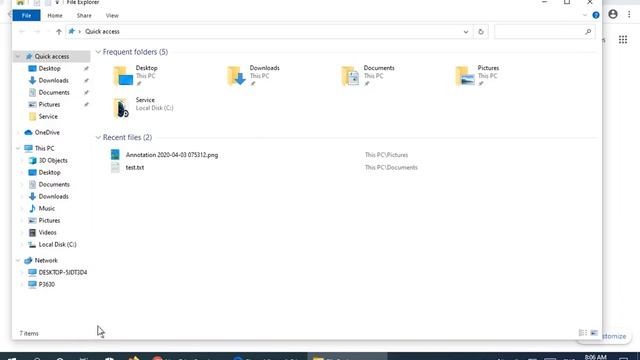640x360 pixels.
Task: Click the PNG file icon in Recent files
Action: coord(115,155)
